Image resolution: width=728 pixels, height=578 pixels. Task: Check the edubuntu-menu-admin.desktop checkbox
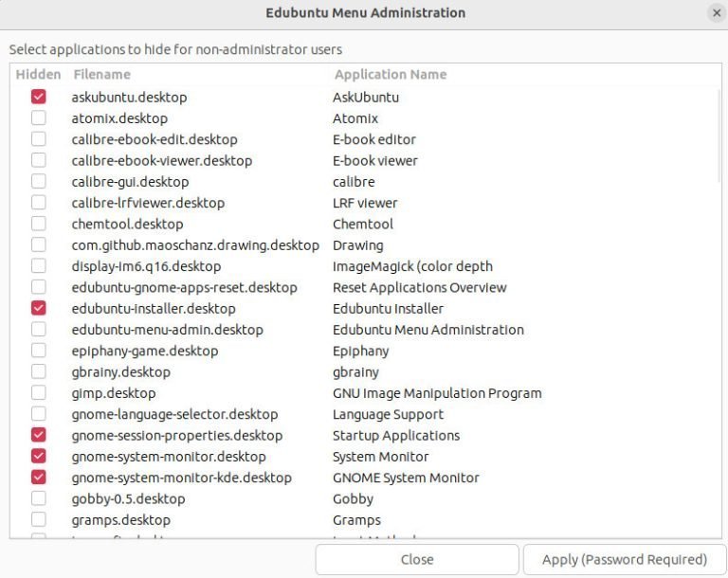coord(39,329)
